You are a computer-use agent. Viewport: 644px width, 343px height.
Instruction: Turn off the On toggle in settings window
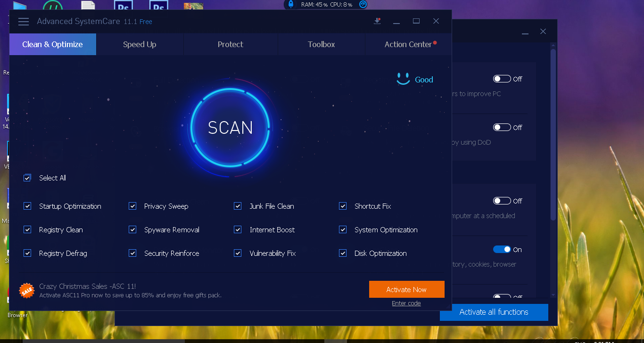click(x=502, y=249)
